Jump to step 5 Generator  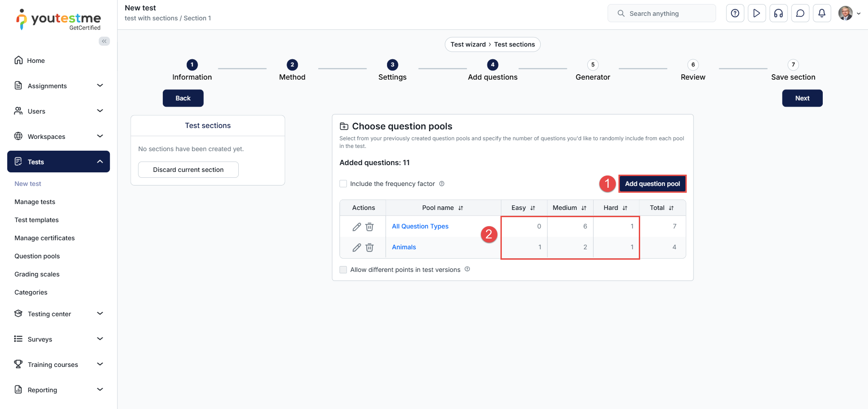[x=592, y=65]
